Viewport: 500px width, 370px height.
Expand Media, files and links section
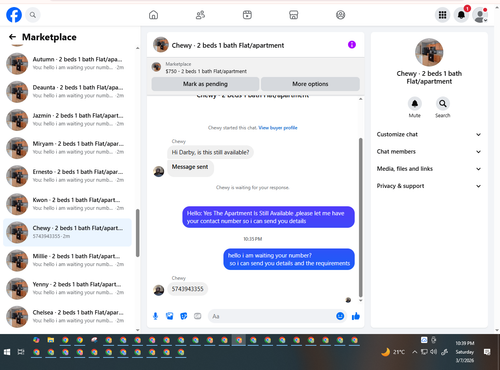[x=429, y=169]
